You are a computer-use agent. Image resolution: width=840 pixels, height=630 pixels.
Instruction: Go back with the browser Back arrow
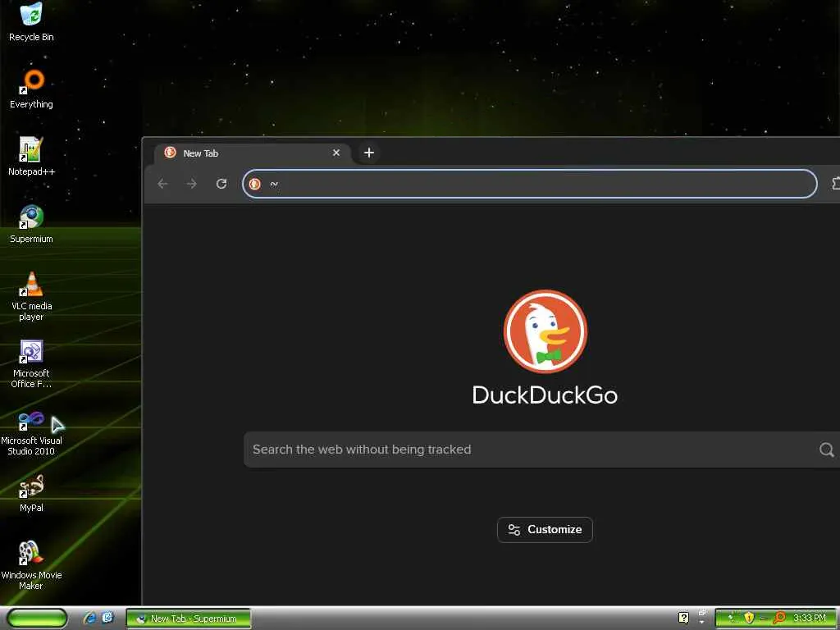pos(163,184)
